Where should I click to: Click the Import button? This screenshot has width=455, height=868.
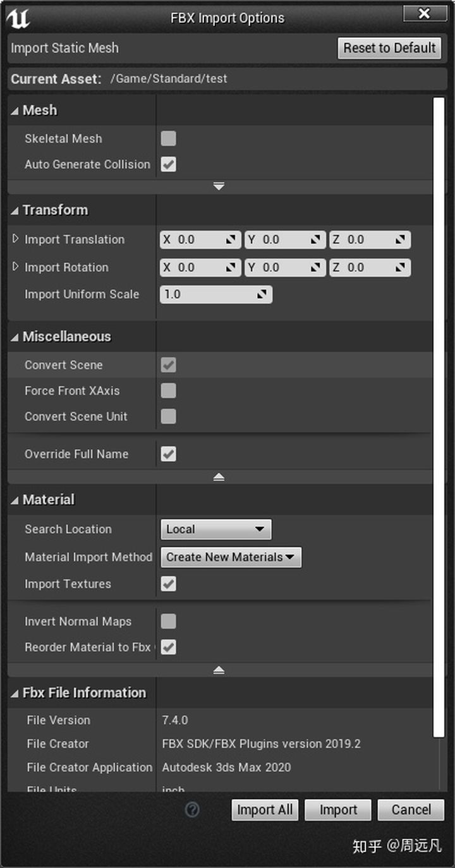tap(339, 810)
